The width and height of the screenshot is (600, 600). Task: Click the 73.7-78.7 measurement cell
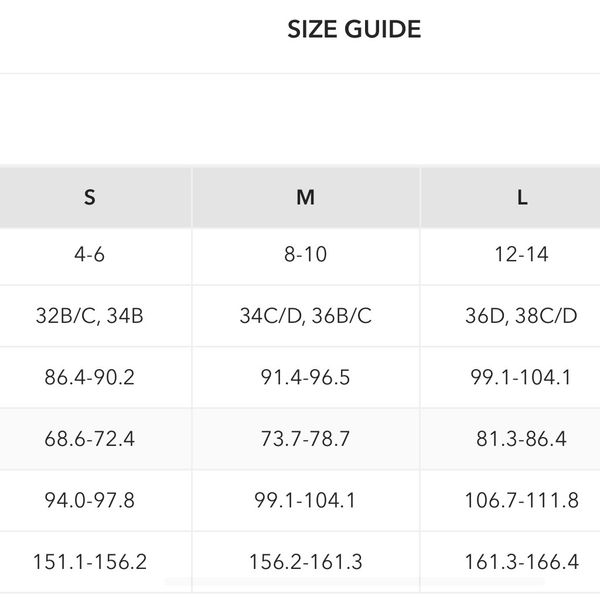[306, 439]
